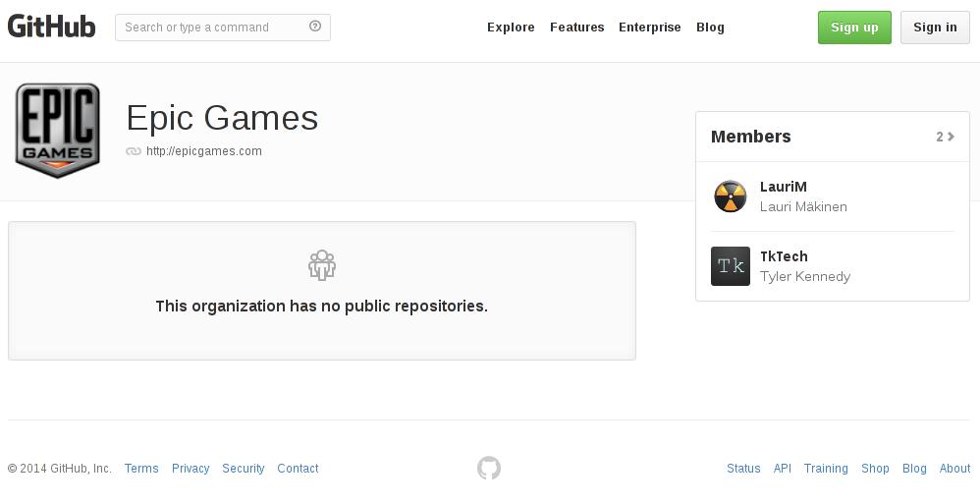Click the link icon beside epicgames.com

134,151
